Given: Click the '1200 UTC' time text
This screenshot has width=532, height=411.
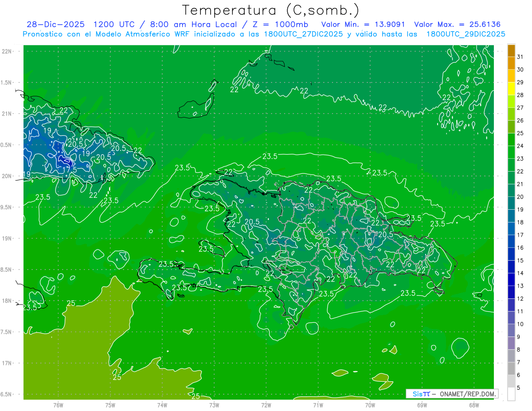Looking at the screenshot, I should [114, 24].
